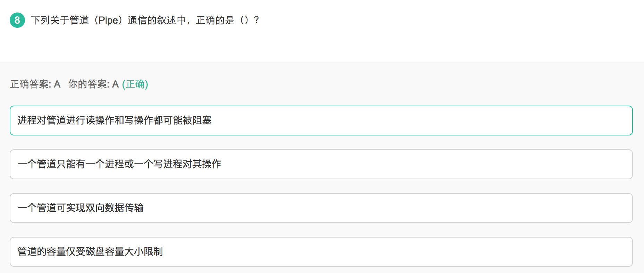Click "下列关于管道" at the question start
The width and height of the screenshot is (644, 273).
click(x=60, y=20)
